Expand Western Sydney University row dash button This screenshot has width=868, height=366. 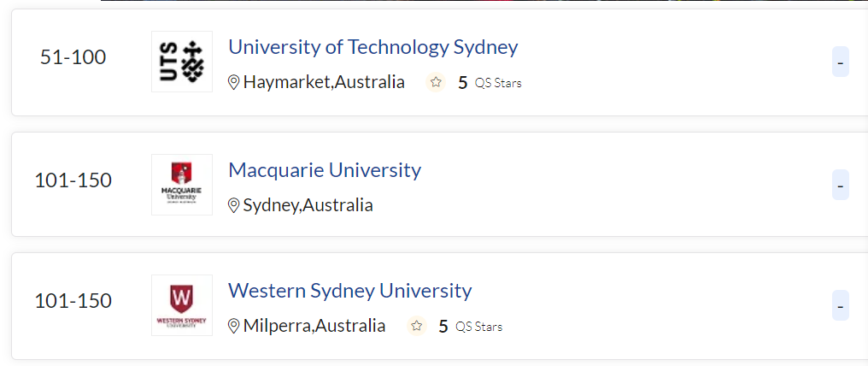pos(841,305)
